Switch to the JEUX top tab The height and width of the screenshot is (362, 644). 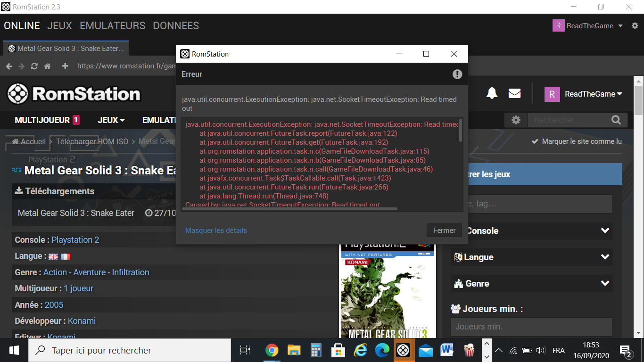[x=59, y=26]
